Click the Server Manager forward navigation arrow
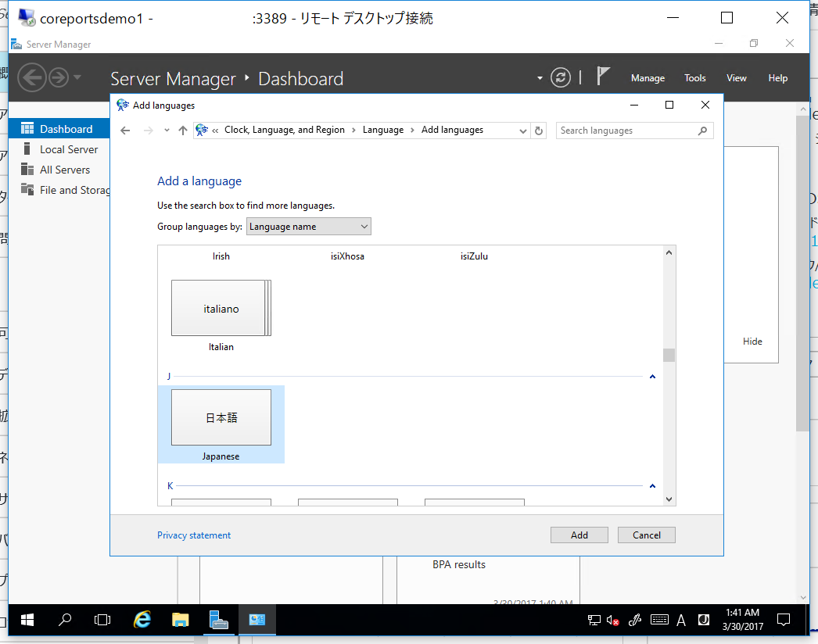818x644 pixels. [59, 77]
